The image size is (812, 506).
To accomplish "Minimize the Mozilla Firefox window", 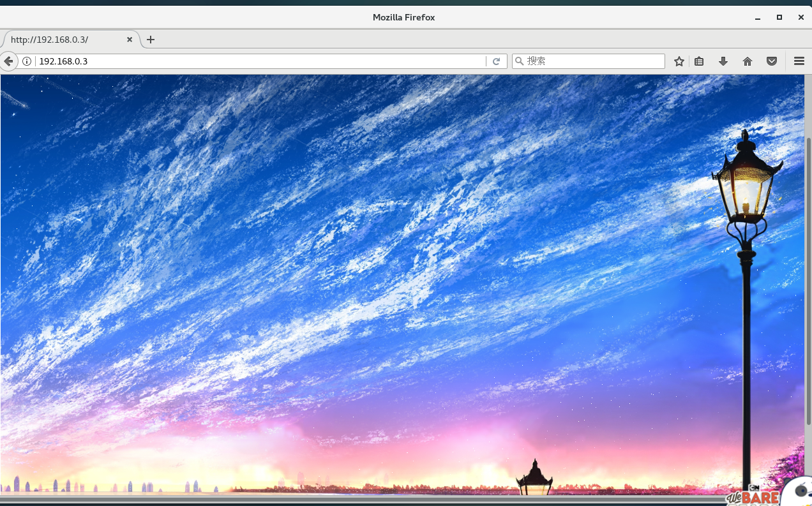I will coord(758,18).
